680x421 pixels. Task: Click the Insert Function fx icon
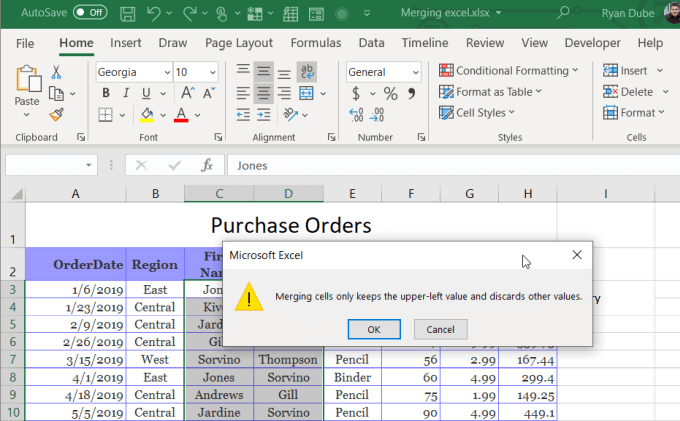tap(207, 165)
